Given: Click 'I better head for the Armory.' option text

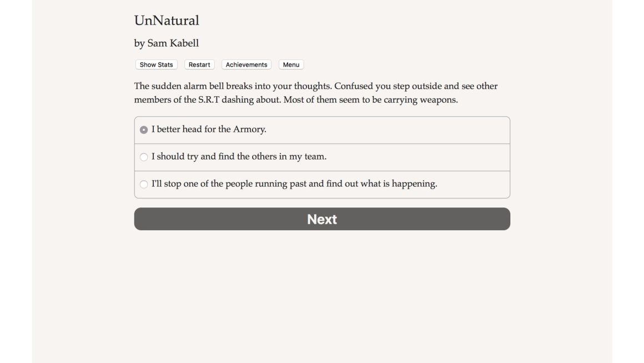Looking at the screenshot, I should (209, 129).
